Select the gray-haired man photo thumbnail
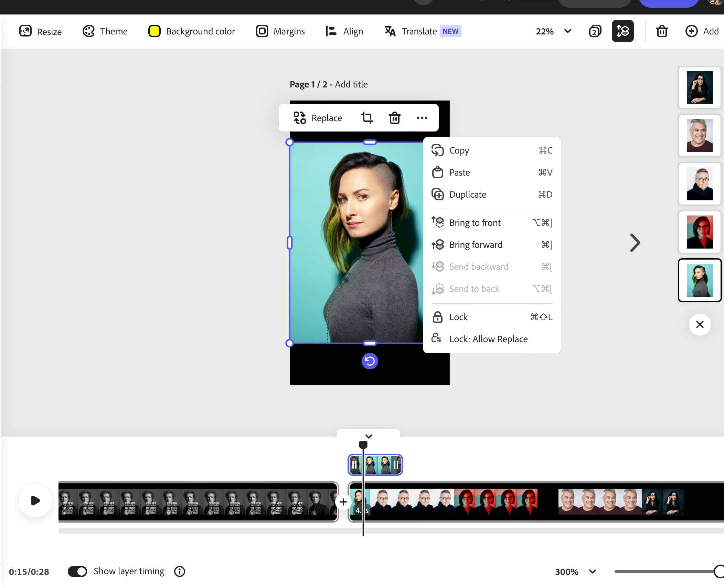This screenshot has height=588, width=724. [700, 136]
